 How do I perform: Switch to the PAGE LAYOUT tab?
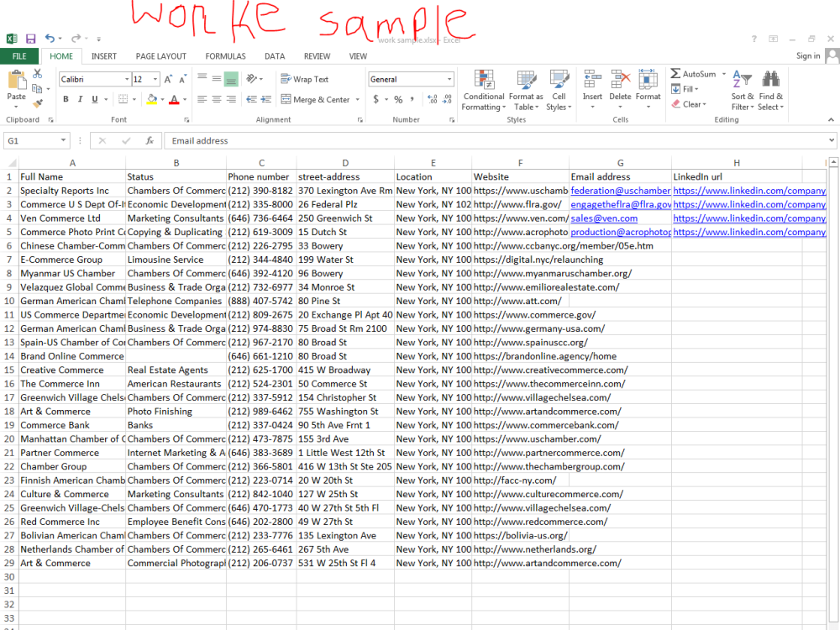coord(160,55)
